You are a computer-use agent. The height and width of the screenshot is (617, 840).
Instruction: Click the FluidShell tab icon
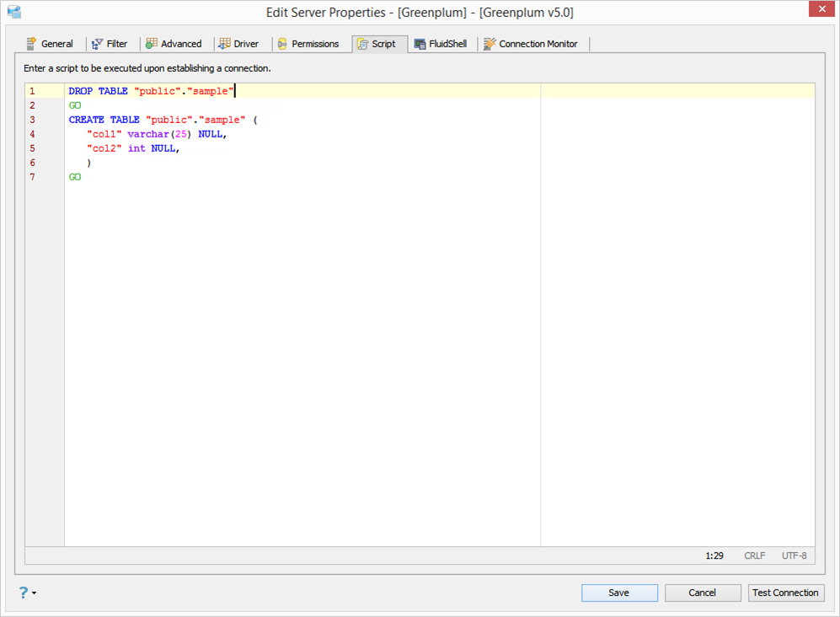coord(420,44)
